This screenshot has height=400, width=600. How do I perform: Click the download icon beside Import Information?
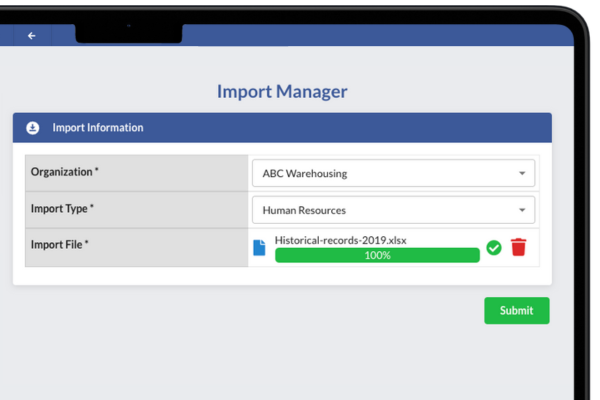tap(33, 128)
